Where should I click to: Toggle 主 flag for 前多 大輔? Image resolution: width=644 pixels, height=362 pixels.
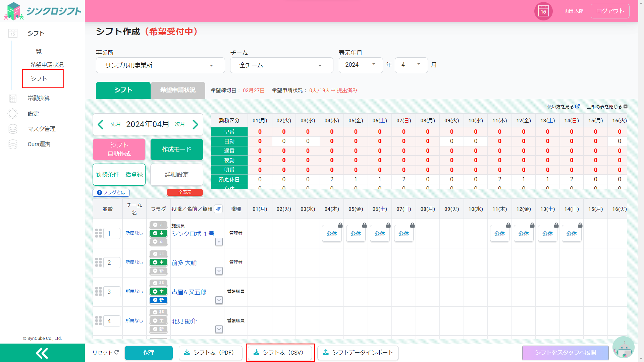click(x=158, y=262)
